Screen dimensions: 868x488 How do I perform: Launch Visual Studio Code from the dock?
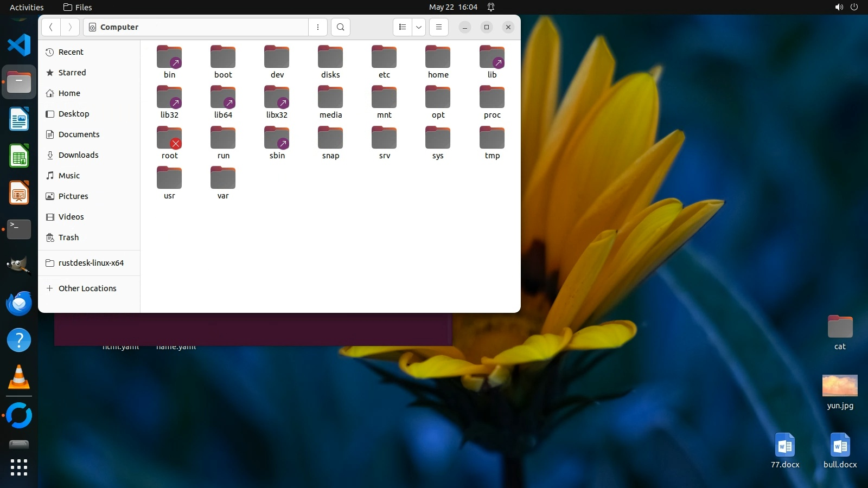[x=19, y=45]
